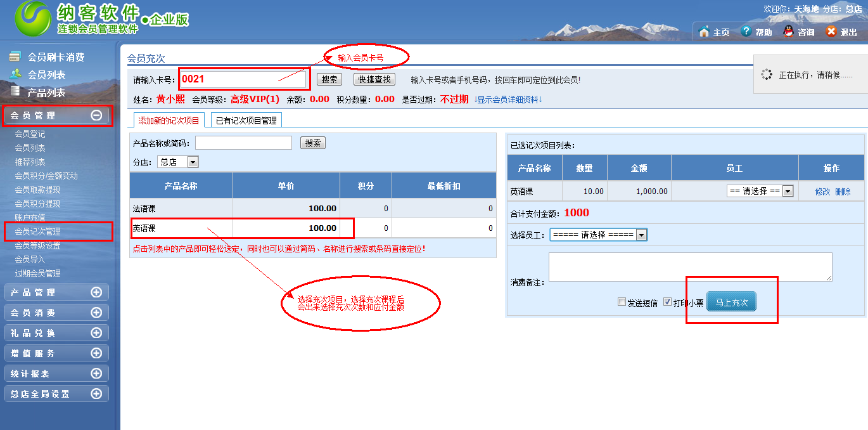Viewport: 868px width, 430px height.
Task: Click the 纳客软件 green logo
Action: (33, 20)
